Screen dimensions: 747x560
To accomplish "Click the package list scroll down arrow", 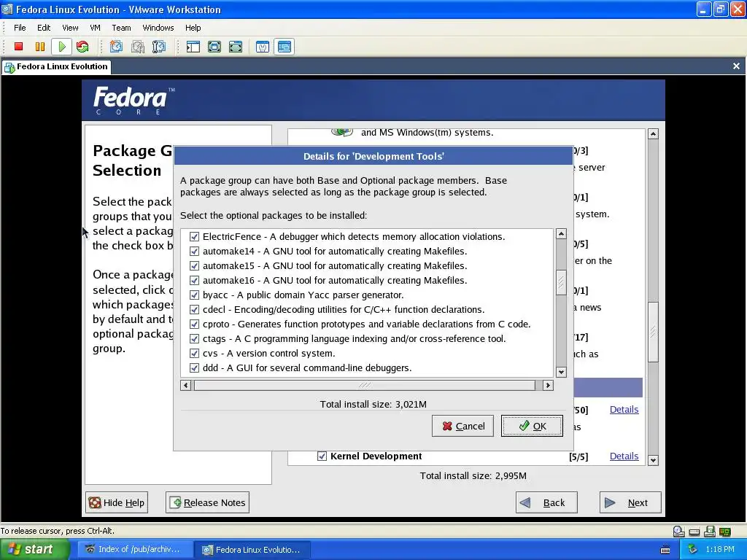I will [561, 372].
